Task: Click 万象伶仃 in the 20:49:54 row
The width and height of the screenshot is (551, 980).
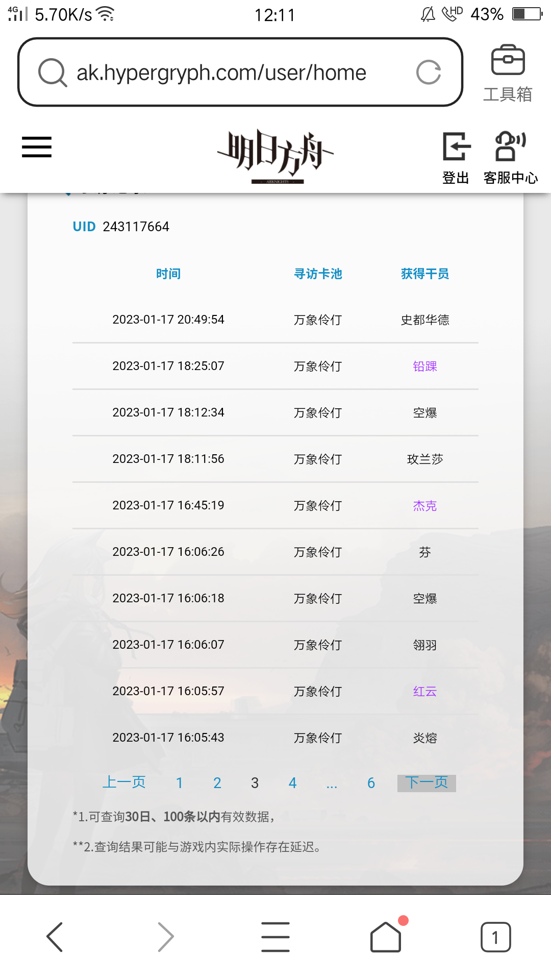Action: click(318, 320)
